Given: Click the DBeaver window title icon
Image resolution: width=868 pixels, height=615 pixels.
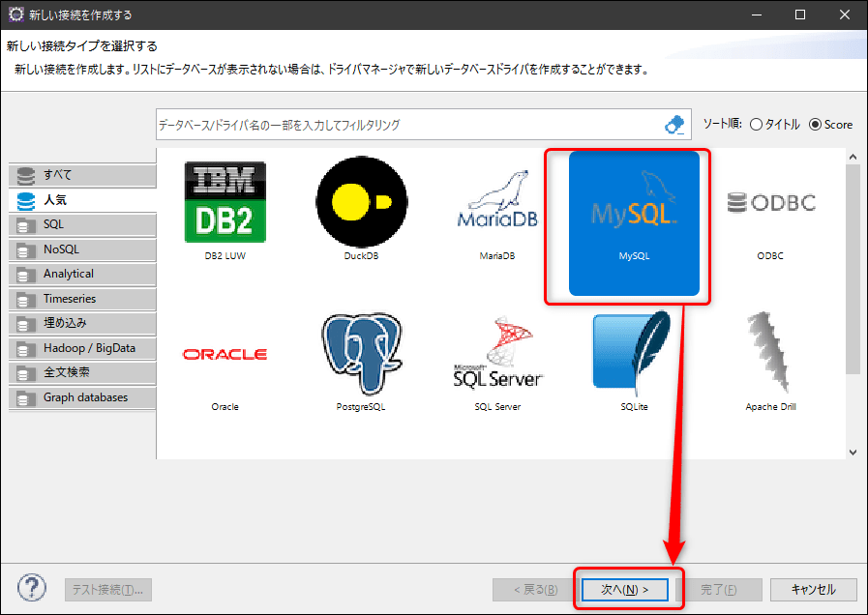Looking at the screenshot, I should coord(16,15).
